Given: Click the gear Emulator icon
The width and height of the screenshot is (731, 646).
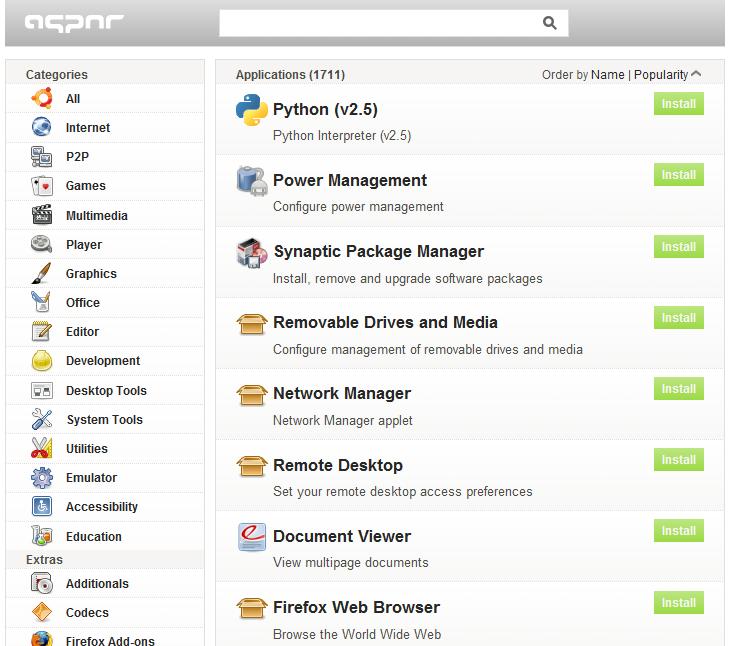Looking at the screenshot, I should (x=42, y=477).
